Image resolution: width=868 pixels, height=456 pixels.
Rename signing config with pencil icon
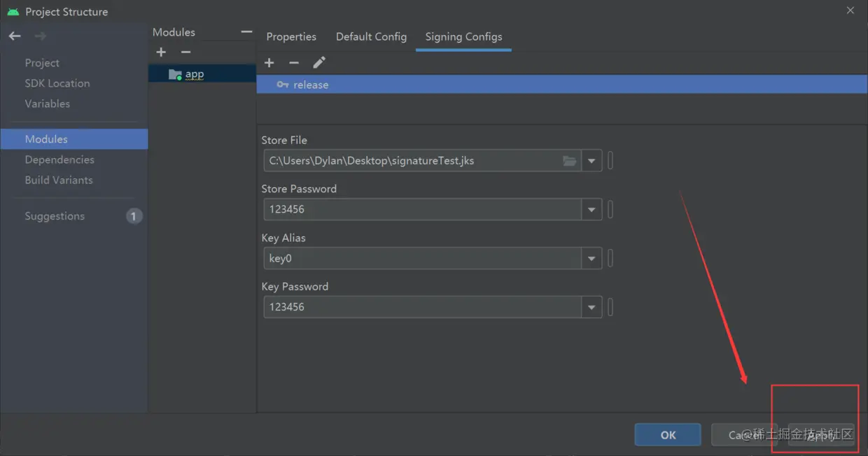[x=319, y=63]
